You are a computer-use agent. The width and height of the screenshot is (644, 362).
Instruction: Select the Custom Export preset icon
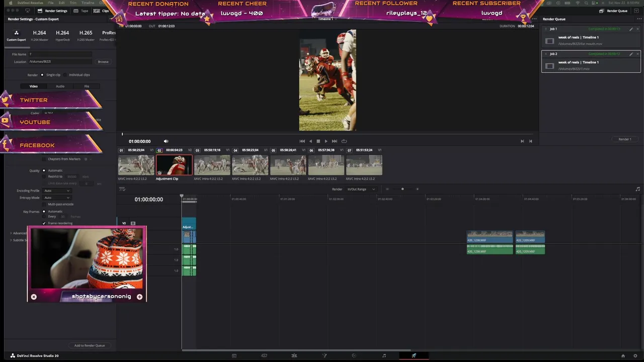click(x=16, y=33)
